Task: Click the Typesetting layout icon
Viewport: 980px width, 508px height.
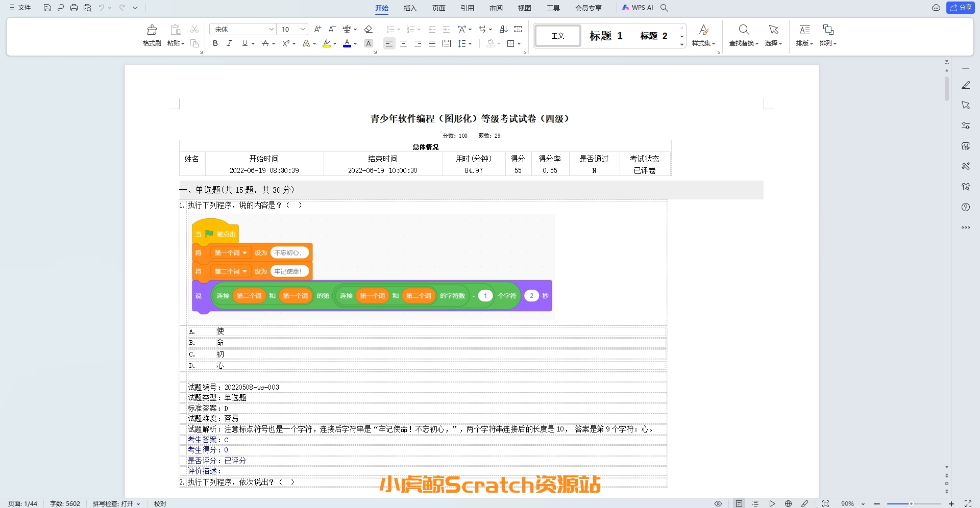Action: click(x=804, y=30)
